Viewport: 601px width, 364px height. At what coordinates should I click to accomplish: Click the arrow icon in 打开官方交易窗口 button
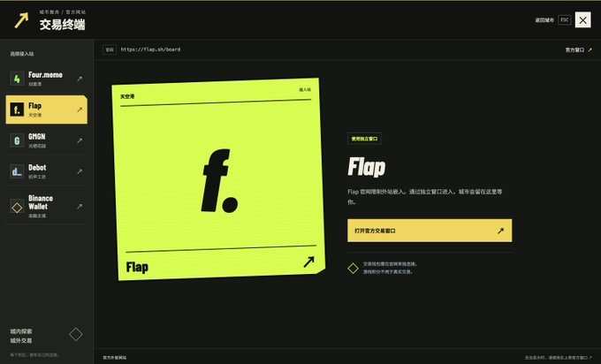pyautogui.click(x=500, y=231)
